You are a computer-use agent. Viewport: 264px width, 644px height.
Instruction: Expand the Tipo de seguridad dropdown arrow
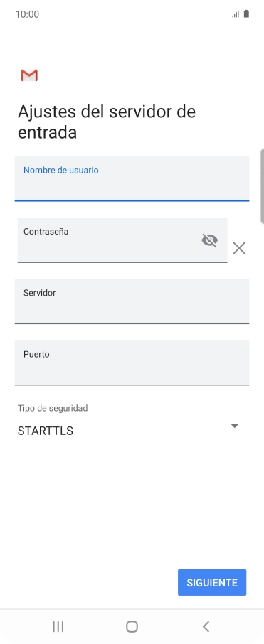234,426
